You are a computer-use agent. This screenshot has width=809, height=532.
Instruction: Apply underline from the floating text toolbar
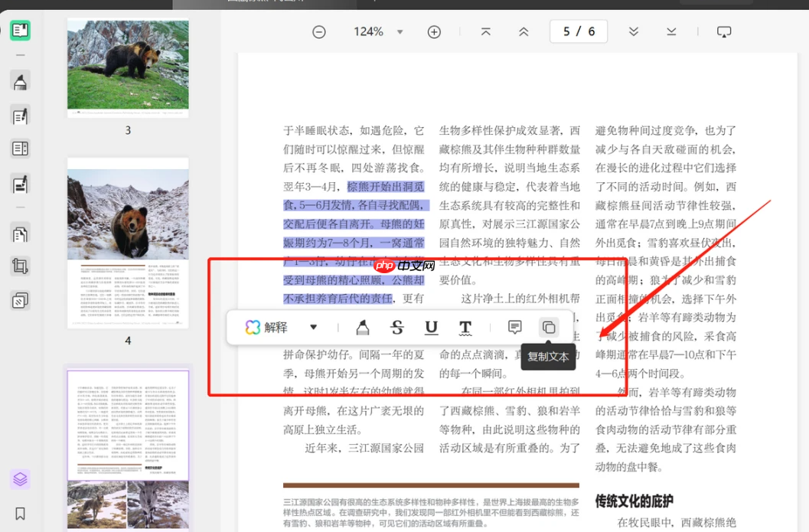point(431,327)
